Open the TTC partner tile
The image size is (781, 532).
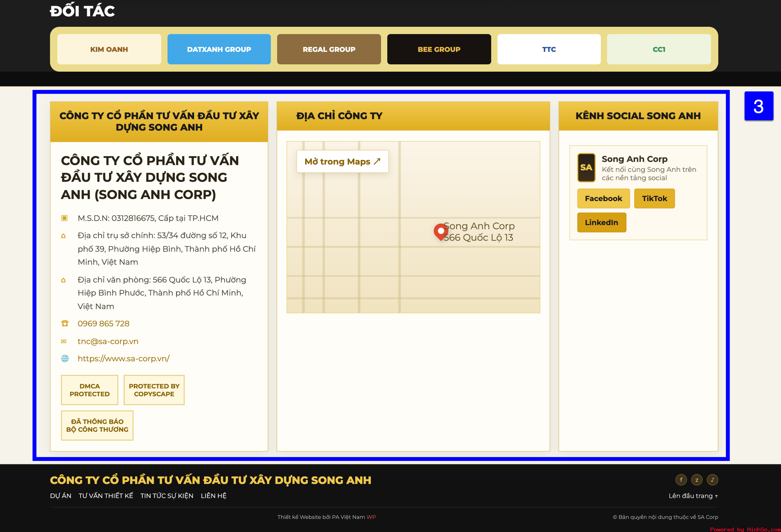click(549, 49)
